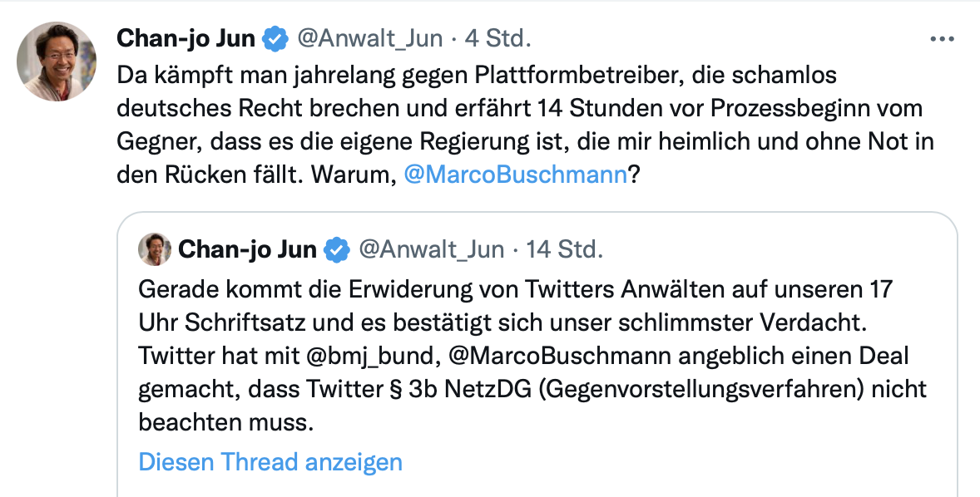
Task: Click the "14 Std." timestamp of the quoted tweet
Action: point(564,249)
